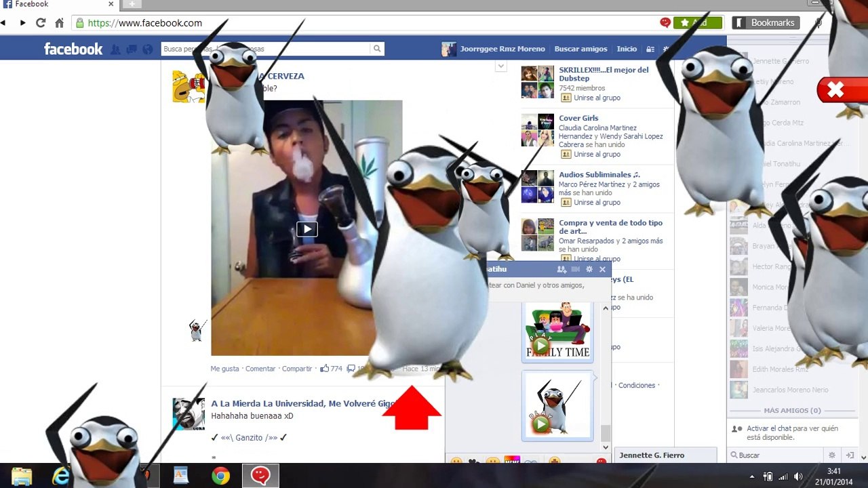Hide the chat sidebar using the collapse icon
The height and width of the screenshot is (488, 868).
tap(849, 455)
